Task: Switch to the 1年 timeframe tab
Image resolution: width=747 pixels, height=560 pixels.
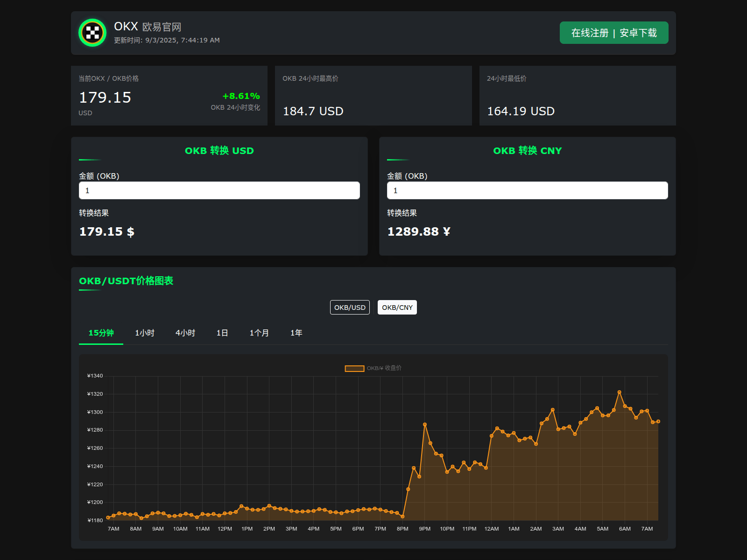Action: [296, 333]
